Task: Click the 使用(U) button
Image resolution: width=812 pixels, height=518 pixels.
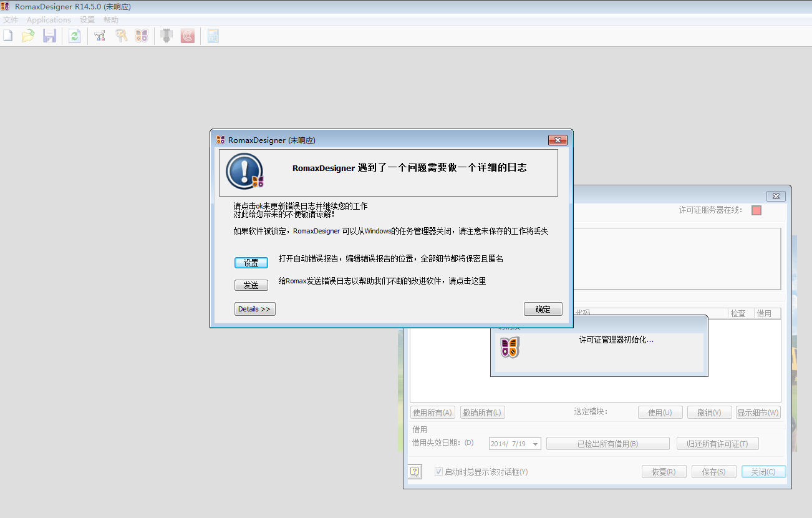Action: click(x=660, y=413)
